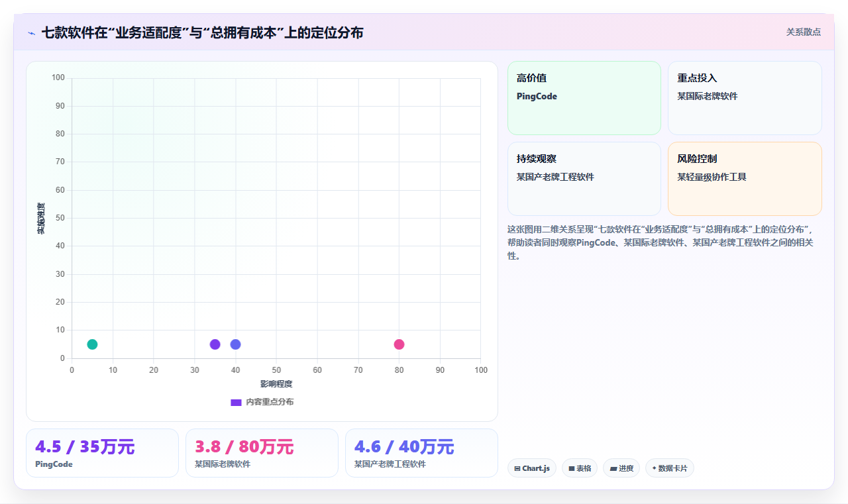
Task: Open the 高价值 PingCode card
Action: coord(584,98)
